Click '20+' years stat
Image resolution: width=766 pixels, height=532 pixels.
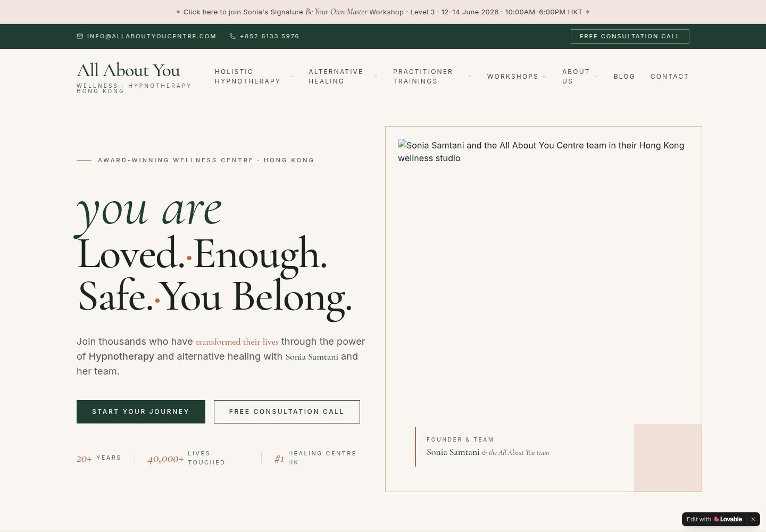point(84,459)
